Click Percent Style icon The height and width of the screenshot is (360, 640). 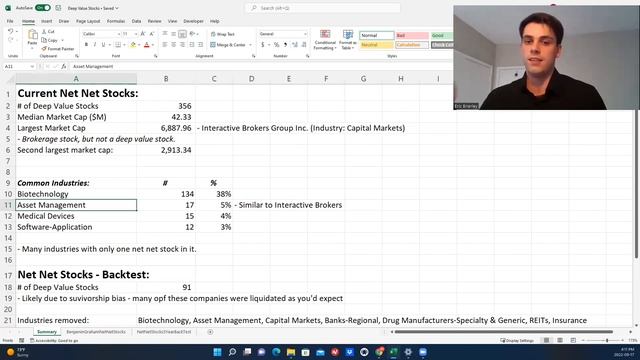[277, 44]
